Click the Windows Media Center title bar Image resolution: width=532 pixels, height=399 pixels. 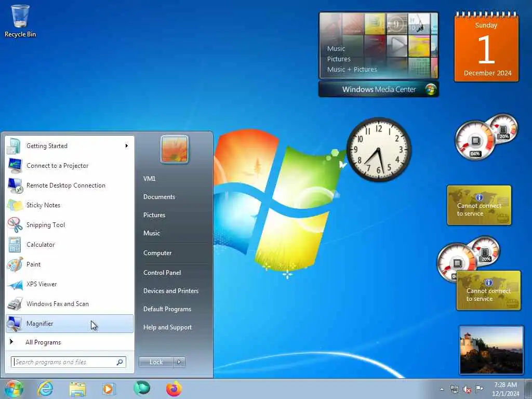point(379,89)
